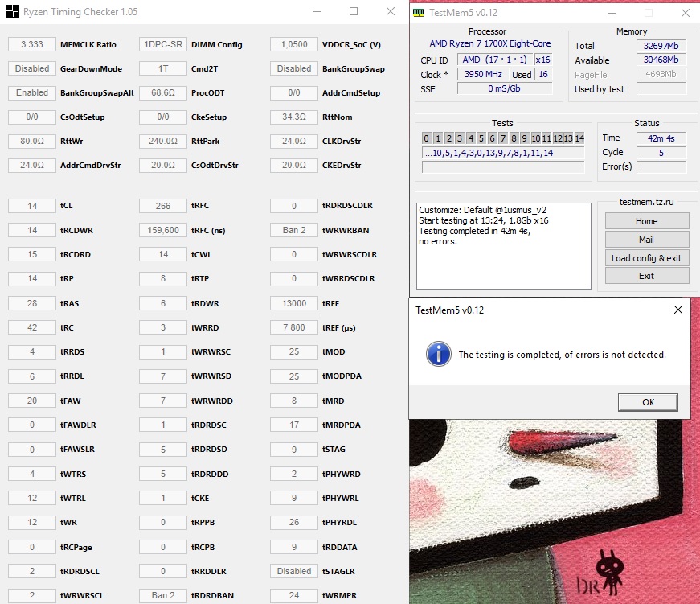Click the BankGroupSwapAlt Enabled field

click(32, 92)
